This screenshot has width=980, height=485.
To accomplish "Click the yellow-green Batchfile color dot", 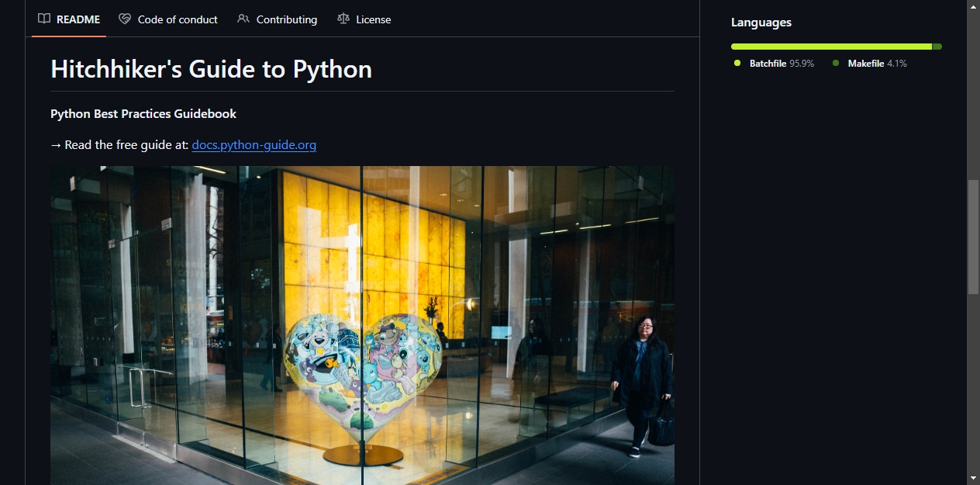I will [737, 63].
